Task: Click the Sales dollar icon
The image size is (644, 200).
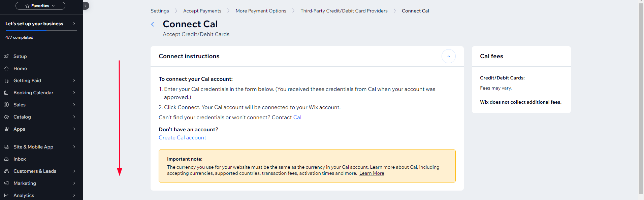Action: [6, 105]
